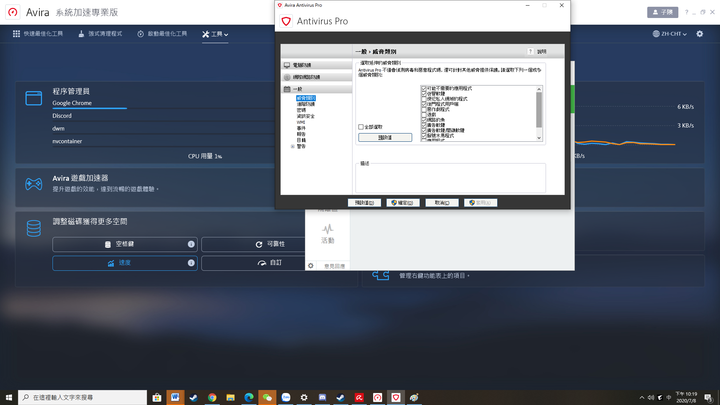Click the Windows Start button
Image resolution: width=720 pixels, height=405 pixels.
click(9, 397)
